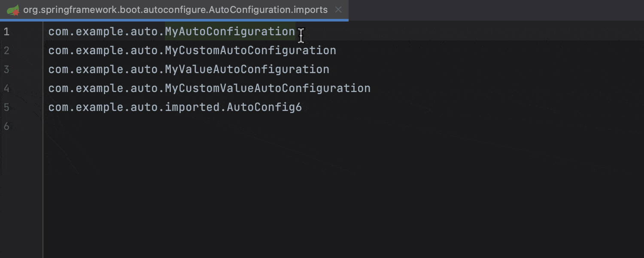
Task: Click line number 6 in the gutter
Action: click(6, 126)
